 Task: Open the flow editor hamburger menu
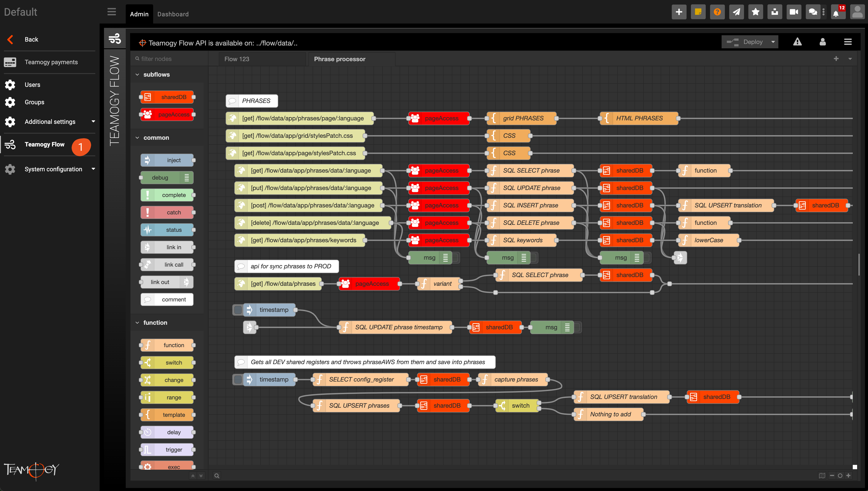point(848,42)
